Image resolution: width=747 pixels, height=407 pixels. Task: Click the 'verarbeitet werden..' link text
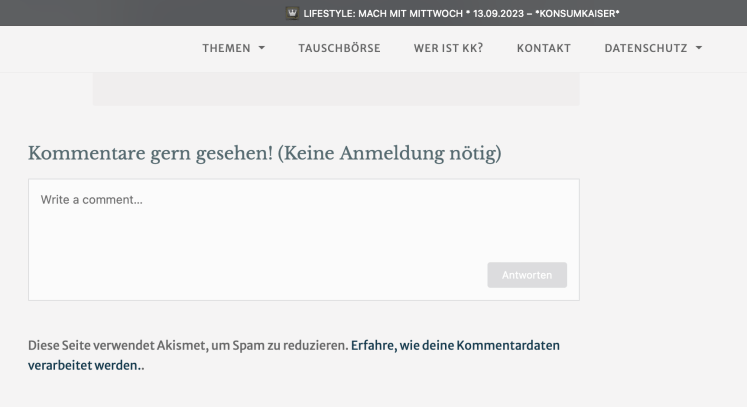coord(87,365)
